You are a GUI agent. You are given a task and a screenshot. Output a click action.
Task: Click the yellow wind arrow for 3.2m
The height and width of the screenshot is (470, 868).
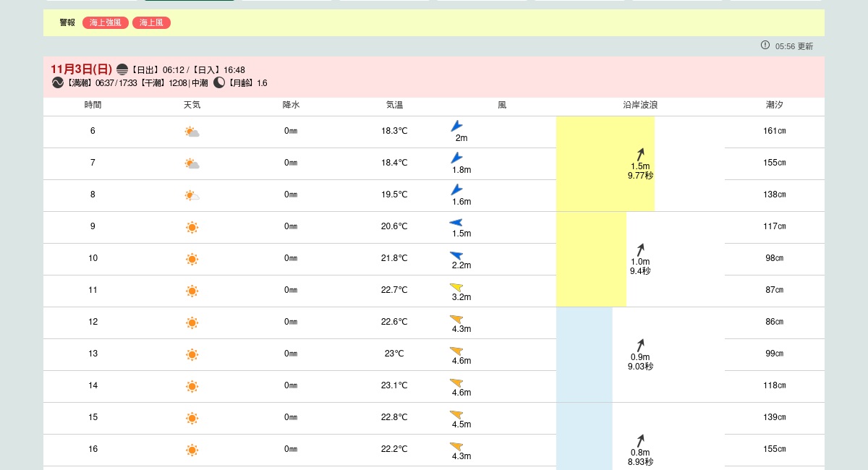(x=456, y=287)
